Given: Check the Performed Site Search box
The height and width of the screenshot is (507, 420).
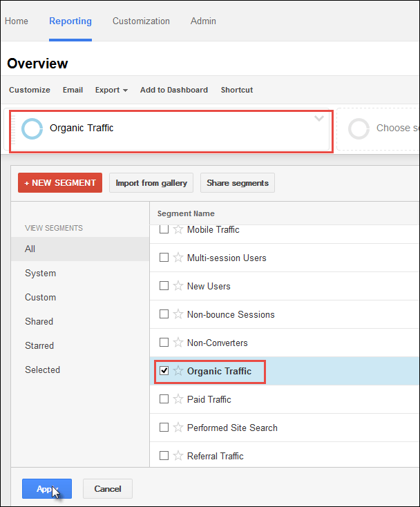Looking at the screenshot, I should (x=164, y=428).
